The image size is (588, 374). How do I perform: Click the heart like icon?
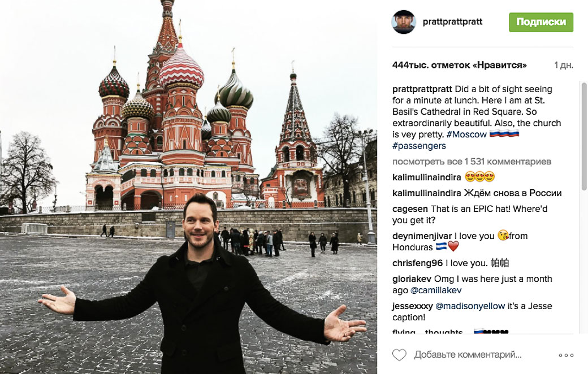click(399, 355)
